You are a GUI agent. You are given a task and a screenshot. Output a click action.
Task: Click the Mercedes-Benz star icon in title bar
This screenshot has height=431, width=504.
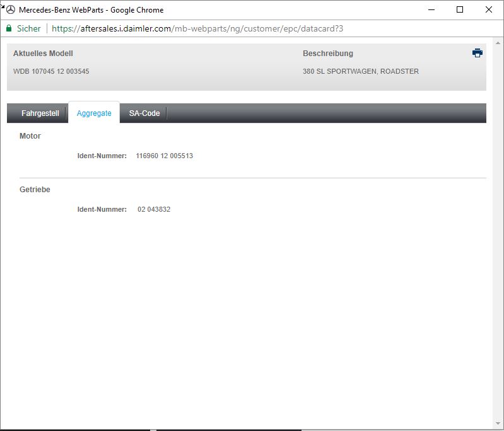point(11,10)
